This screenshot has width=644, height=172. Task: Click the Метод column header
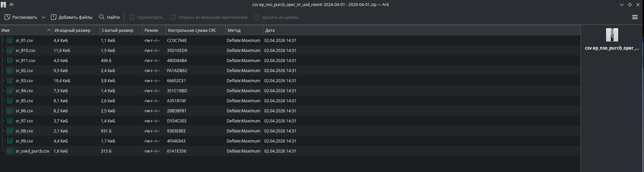point(234,31)
